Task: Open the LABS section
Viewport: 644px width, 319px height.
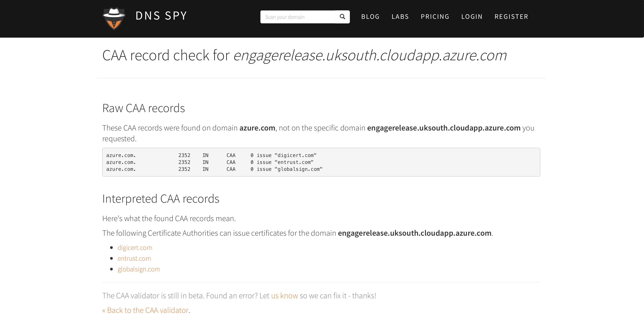Action: (x=400, y=17)
